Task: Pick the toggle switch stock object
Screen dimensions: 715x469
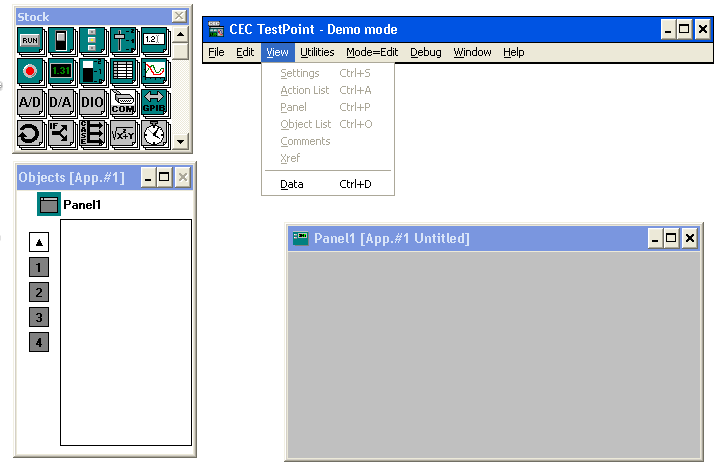Action: (62, 41)
